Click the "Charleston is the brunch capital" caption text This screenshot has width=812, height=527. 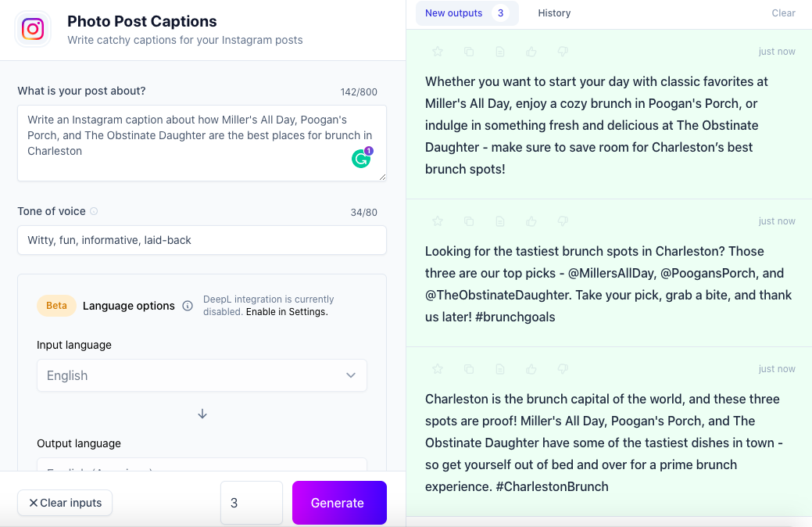click(x=604, y=443)
